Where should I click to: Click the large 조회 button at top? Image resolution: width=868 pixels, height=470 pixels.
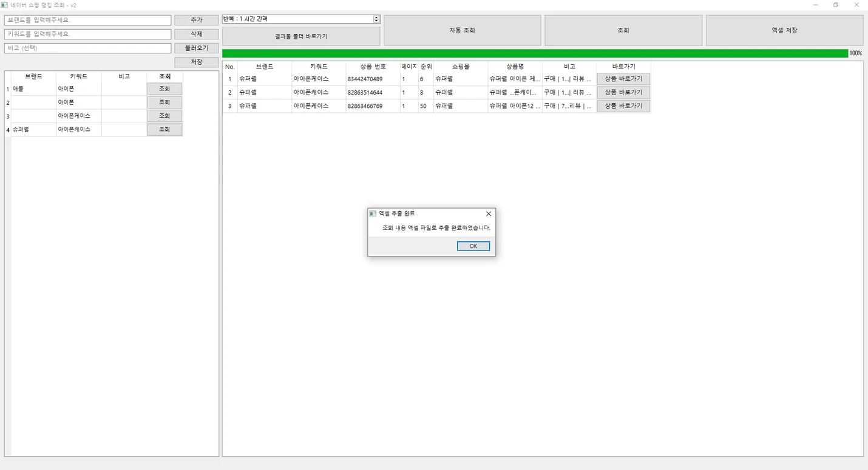pos(623,30)
